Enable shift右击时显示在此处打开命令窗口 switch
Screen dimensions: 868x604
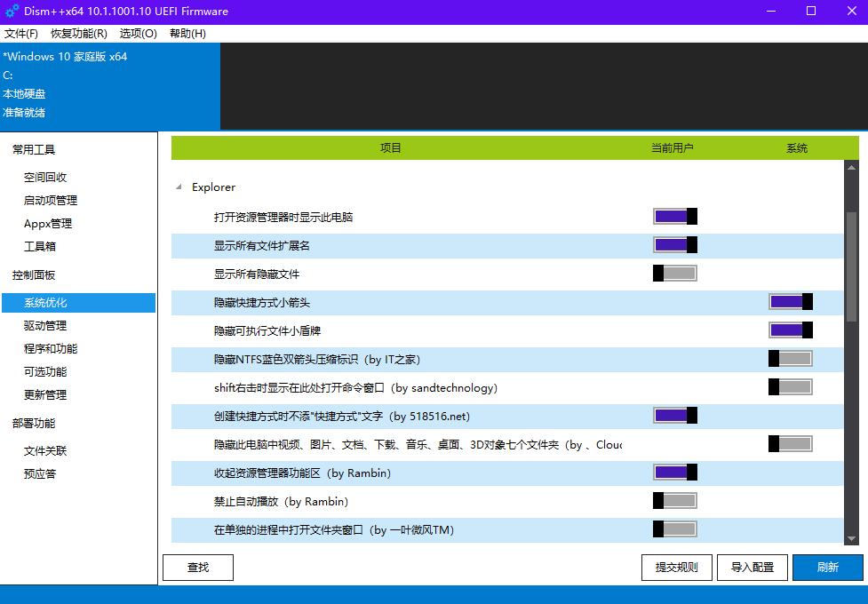(791, 387)
